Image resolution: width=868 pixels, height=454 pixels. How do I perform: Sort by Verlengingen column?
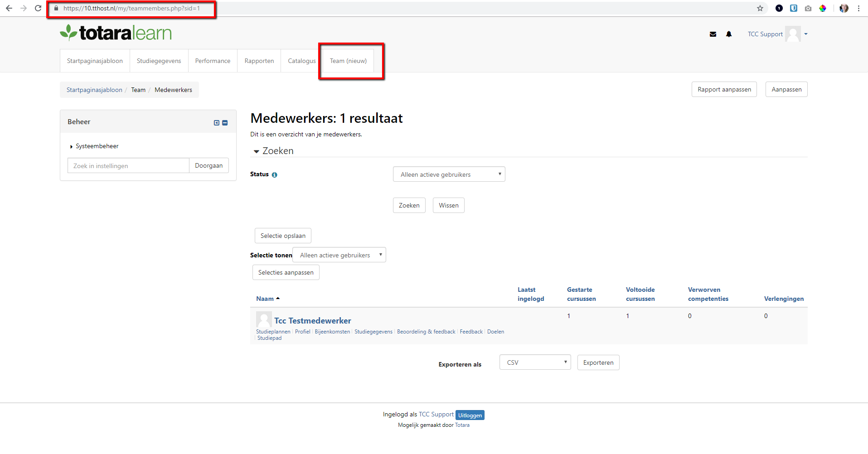point(784,299)
